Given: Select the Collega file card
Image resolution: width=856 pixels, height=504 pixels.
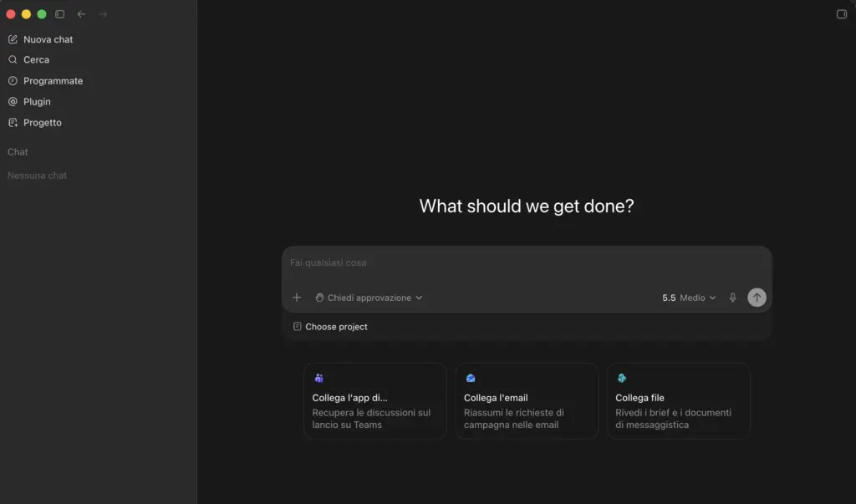Looking at the screenshot, I should coord(678,401).
